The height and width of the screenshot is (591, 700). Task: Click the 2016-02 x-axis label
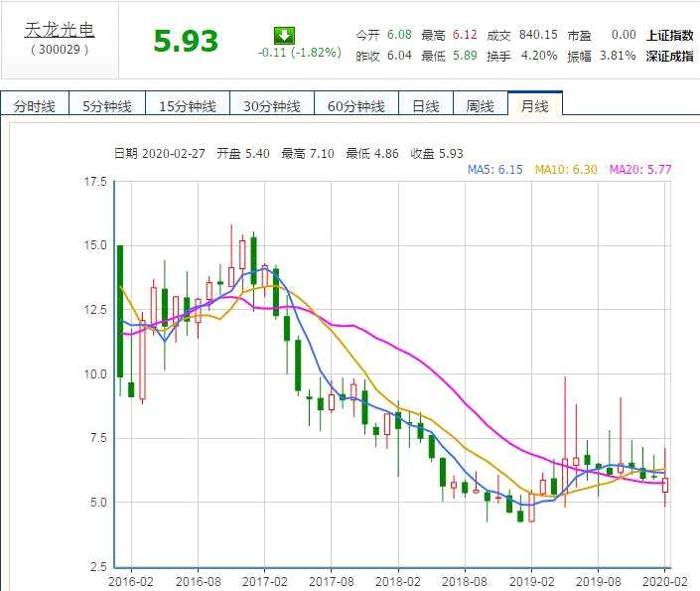point(131,582)
